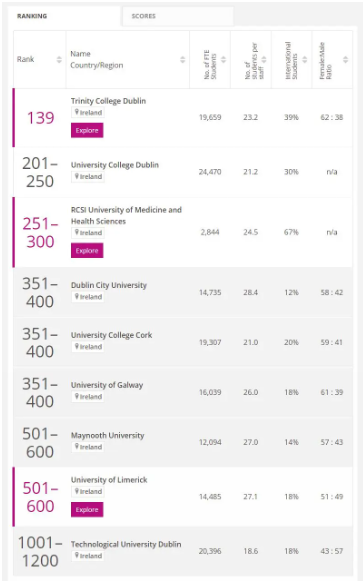Click Ireland tag under University College Cork

88,347
